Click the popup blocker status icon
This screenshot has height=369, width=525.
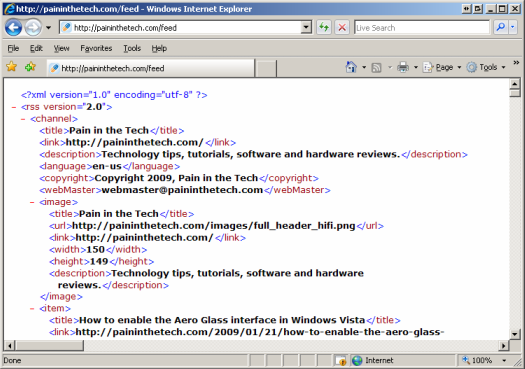point(341,361)
